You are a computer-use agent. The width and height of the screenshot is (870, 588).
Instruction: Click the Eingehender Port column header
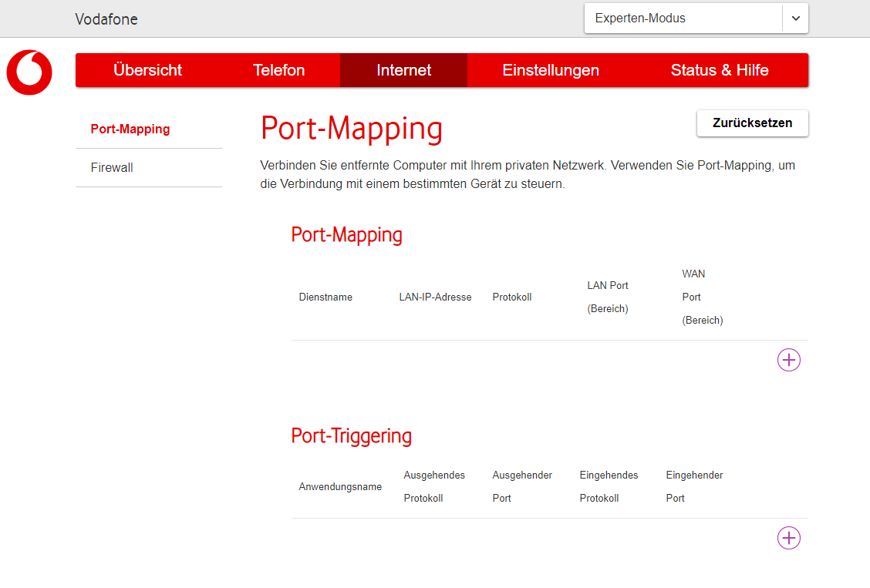(694, 486)
